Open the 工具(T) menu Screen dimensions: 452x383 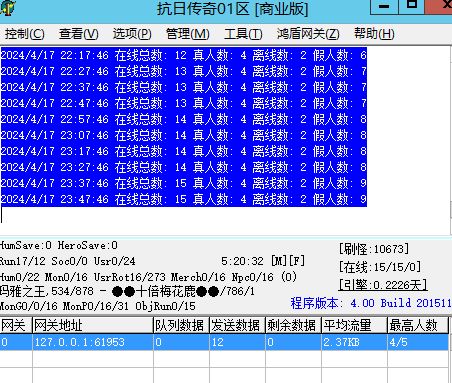click(x=243, y=34)
